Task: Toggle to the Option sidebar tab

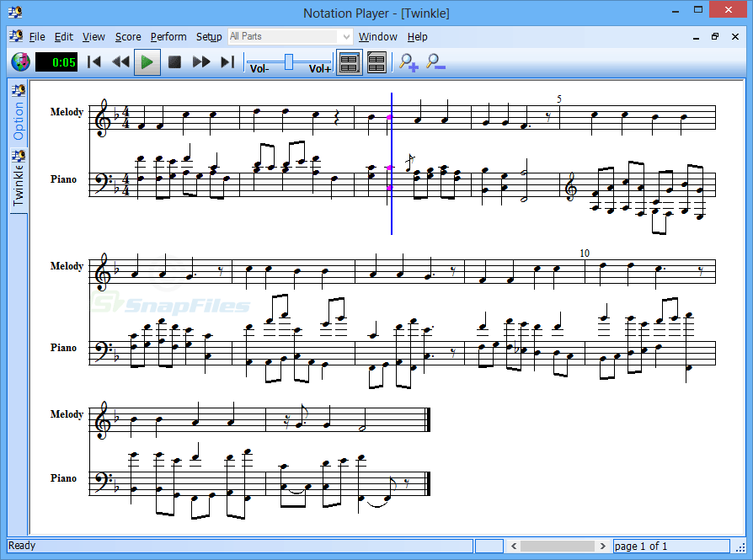Action: [x=19, y=110]
